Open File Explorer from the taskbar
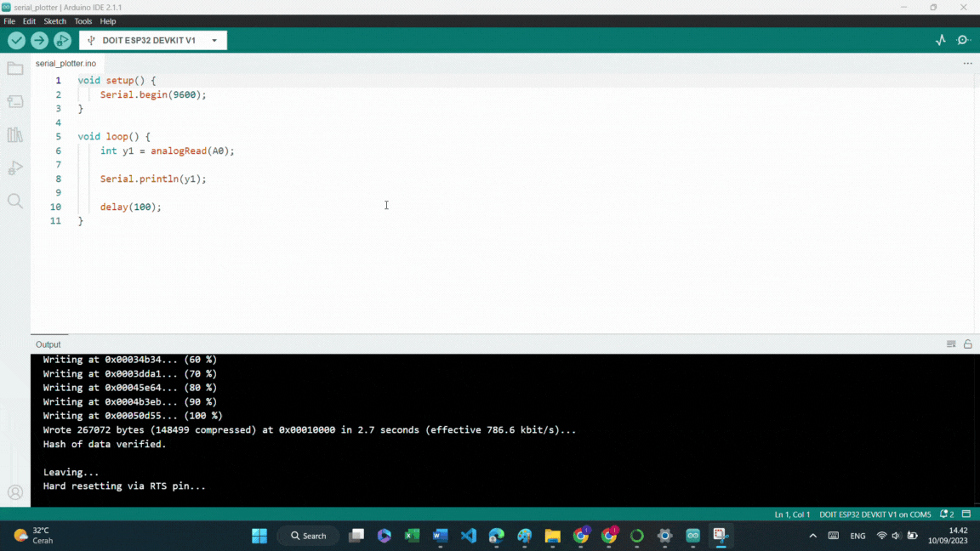Viewport: 980px width, 551px height. click(x=552, y=536)
